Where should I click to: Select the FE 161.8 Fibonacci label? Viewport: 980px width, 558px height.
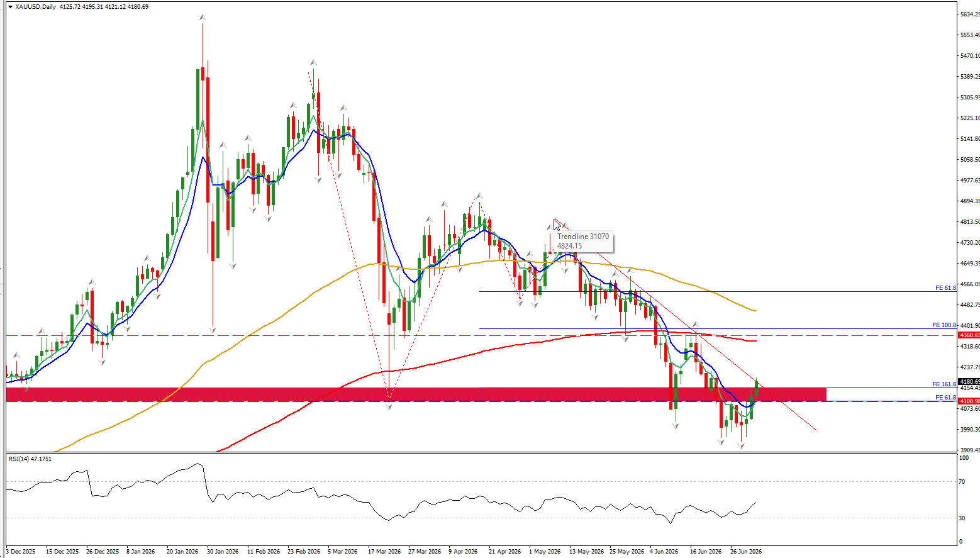(944, 384)
